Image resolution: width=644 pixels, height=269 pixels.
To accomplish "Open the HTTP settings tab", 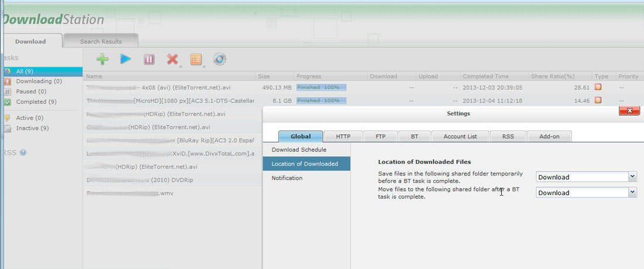I will (343, 136).
